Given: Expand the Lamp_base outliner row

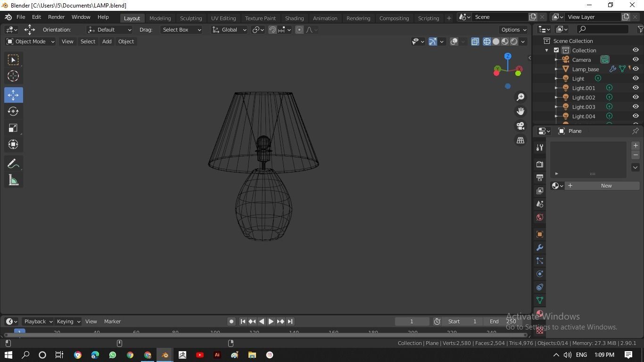Looking at the screenshot, I should tap(556, 69).
